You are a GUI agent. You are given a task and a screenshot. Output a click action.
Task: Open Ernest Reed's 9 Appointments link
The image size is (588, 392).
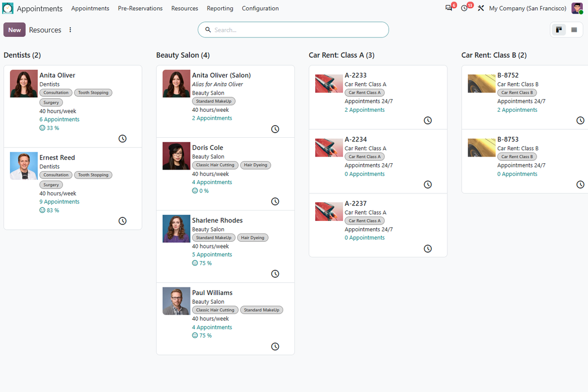[59, 202]
